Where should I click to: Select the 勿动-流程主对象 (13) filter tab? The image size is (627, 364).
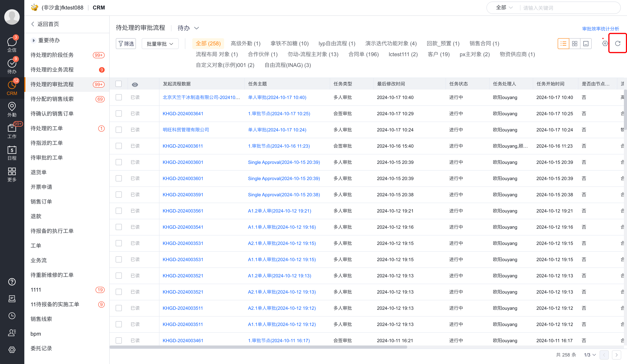pos(313,54)
